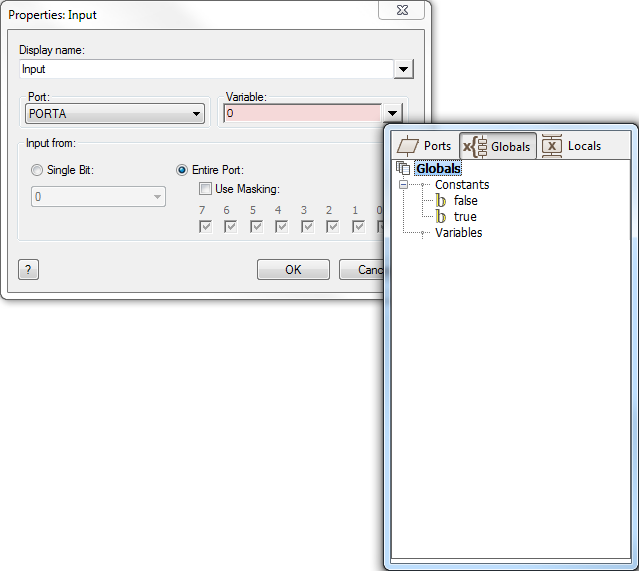Click the Display name text field
The image size is (639, 571).
tap(206, 69)
